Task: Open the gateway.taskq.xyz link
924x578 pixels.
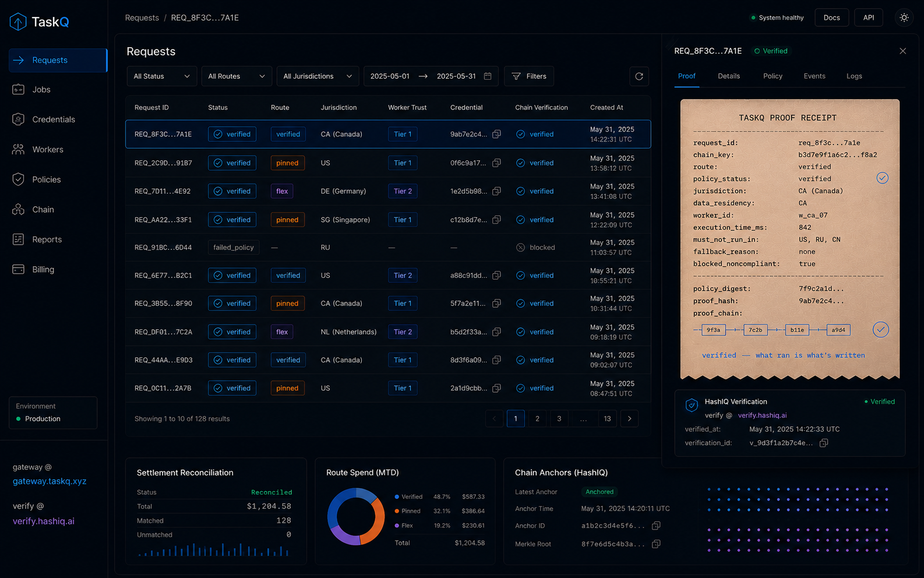Action: pos(50,481)
